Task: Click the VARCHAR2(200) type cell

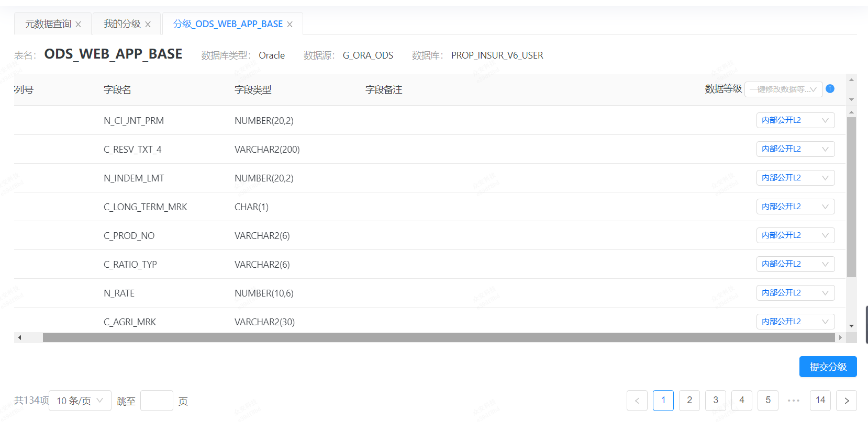Action: tap(267, 150)
